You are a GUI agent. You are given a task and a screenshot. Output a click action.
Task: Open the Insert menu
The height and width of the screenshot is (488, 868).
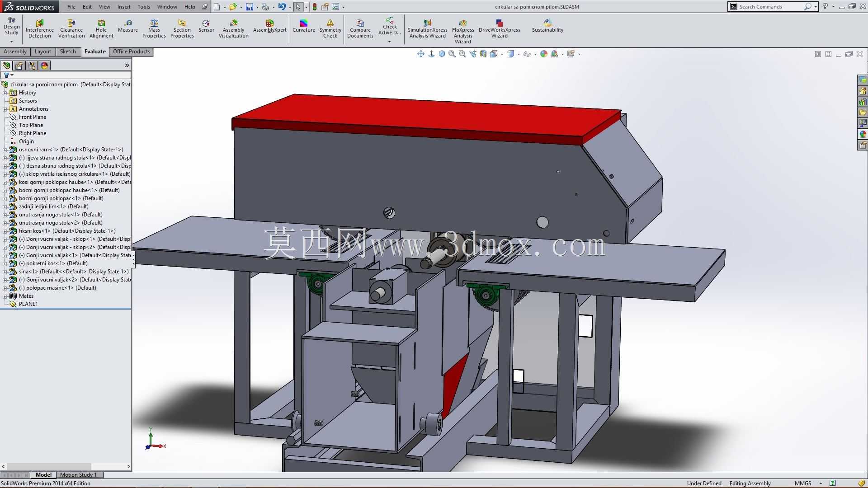pyautogui.click(x=124, y=7)
